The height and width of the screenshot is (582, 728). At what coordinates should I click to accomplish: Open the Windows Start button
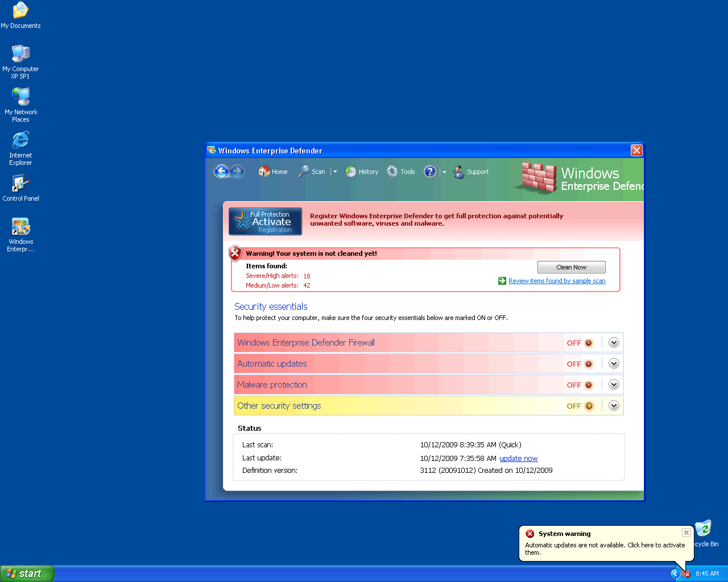27,573
